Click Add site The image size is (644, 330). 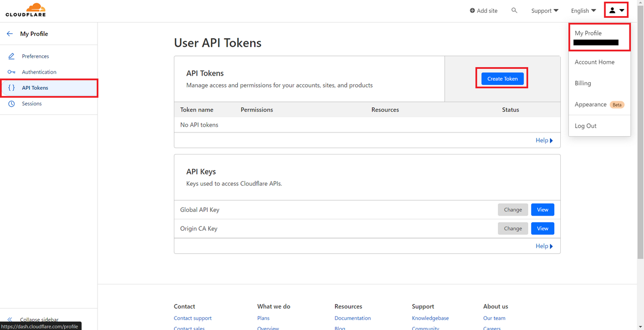click(x=484, y=11)
